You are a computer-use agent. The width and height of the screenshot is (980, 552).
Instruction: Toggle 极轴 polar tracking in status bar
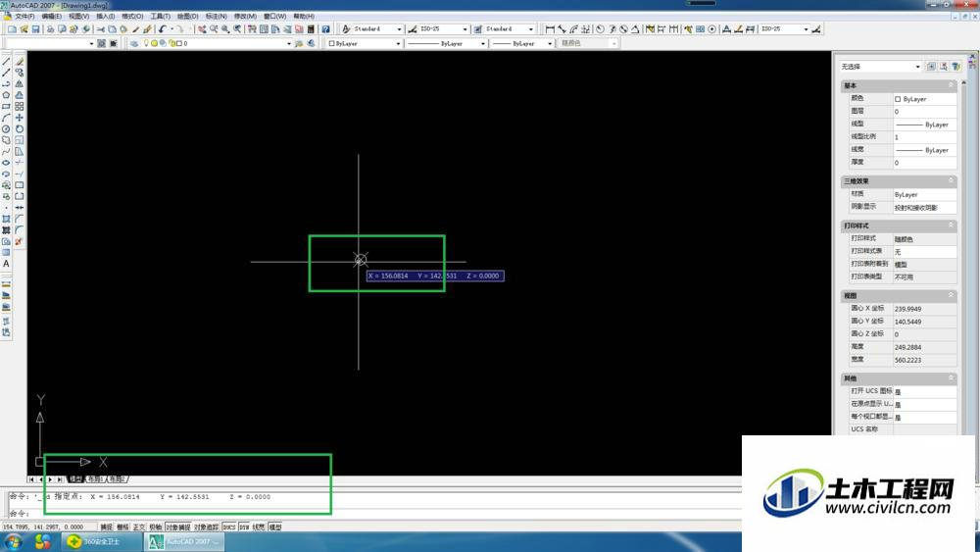click(156, 527)
